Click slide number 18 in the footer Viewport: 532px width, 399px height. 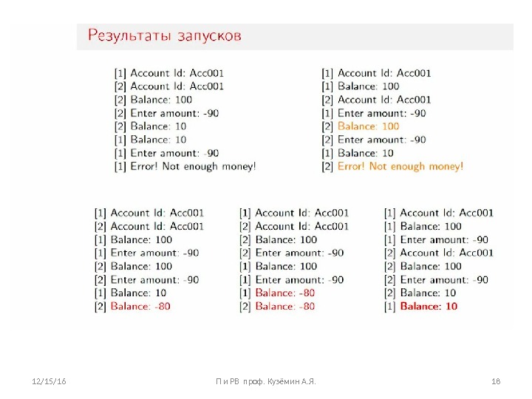496,381
